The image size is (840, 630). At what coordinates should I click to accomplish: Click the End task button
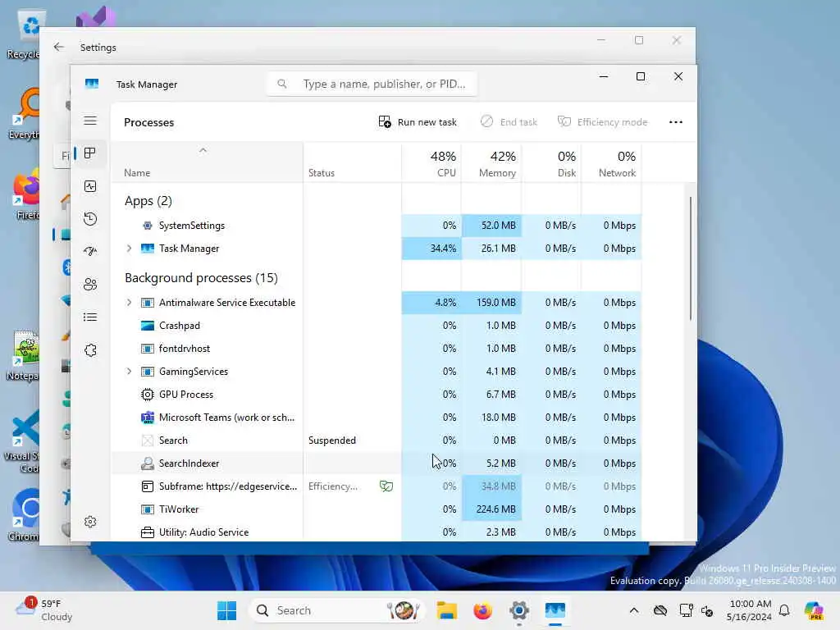[x=509, y=122]
